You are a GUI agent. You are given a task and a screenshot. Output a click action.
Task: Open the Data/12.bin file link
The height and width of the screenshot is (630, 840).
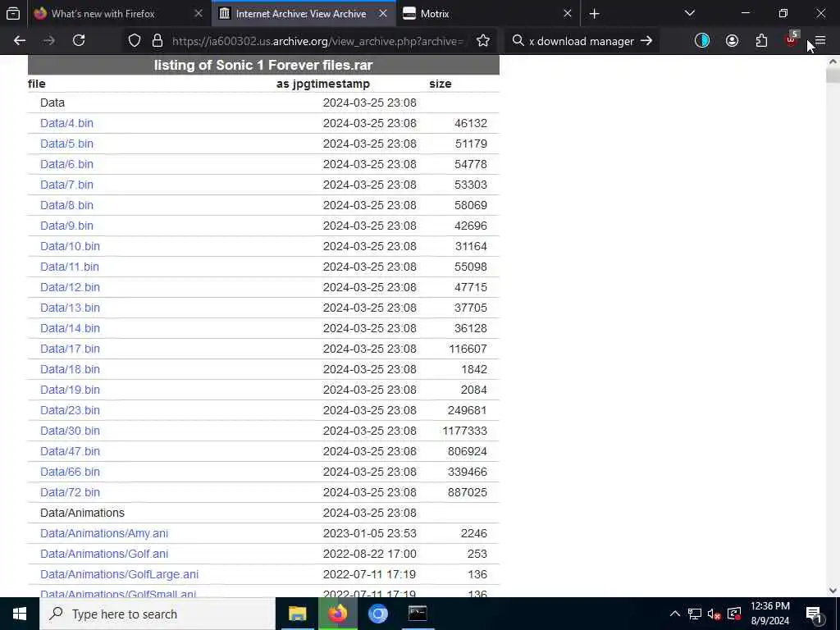(71, 287)
